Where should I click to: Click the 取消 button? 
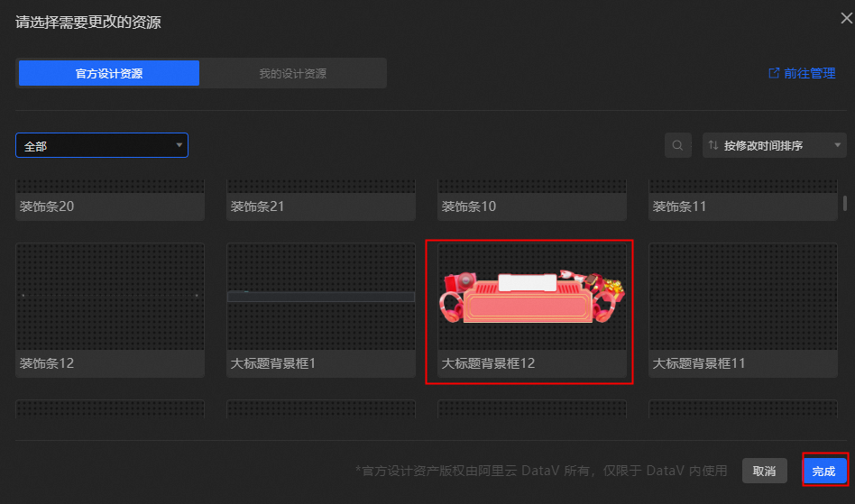(764, 471)
